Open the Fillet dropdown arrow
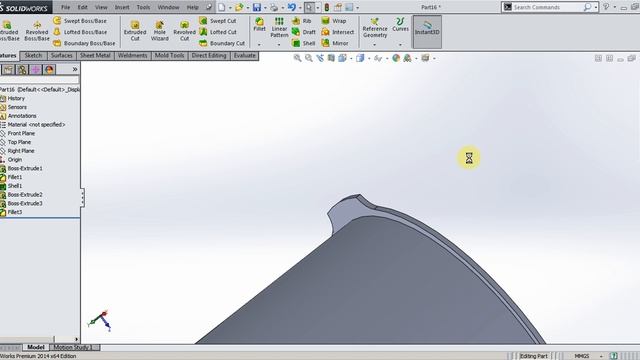640x360 pixels. (x=259, y=44)
